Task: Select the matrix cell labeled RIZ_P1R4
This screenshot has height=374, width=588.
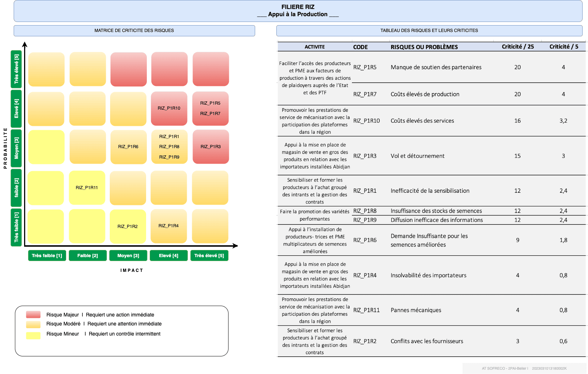Action: coord(168,226)
